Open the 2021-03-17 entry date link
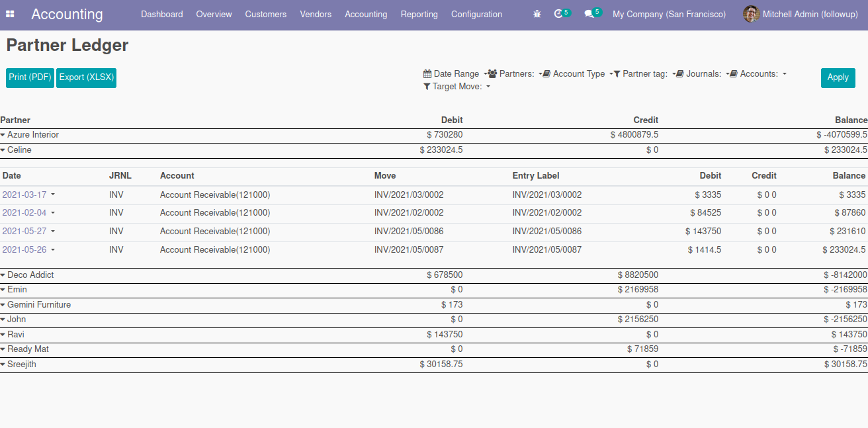The height and width of the screenshot is (428, 868). [x=24, y=194]
